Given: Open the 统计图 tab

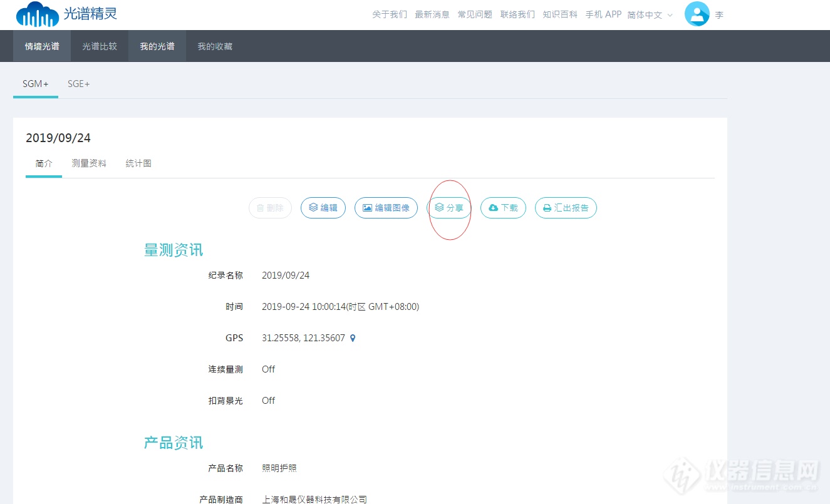Looking at the screenshot, I should [x=138, y=163].
